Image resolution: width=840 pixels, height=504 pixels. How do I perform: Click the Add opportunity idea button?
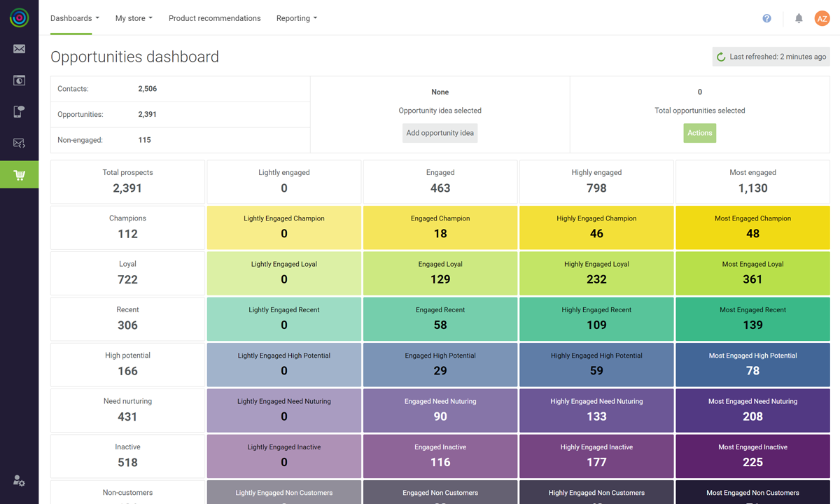click(440, 132)
